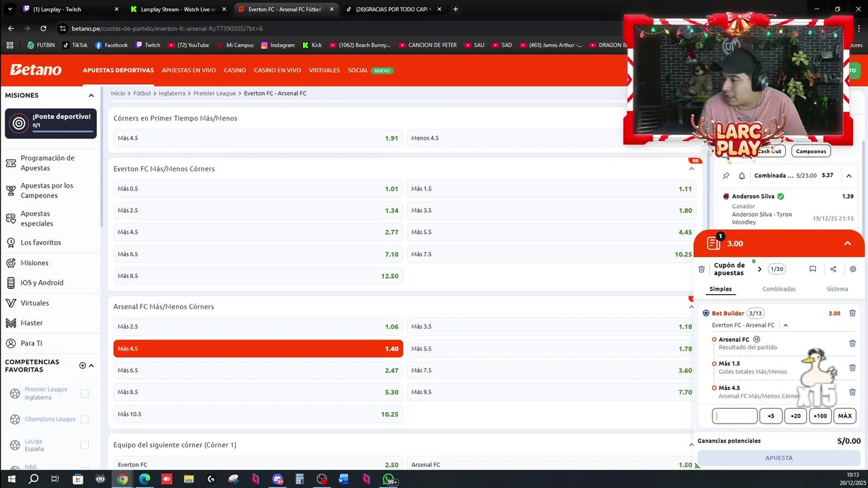Collapse Competencias Favoritas list

click(91, 365)
